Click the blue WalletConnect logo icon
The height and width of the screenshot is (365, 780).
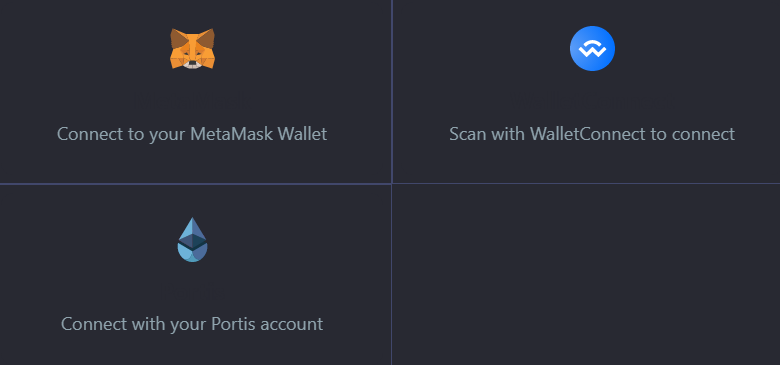click(x=592, y=48)
